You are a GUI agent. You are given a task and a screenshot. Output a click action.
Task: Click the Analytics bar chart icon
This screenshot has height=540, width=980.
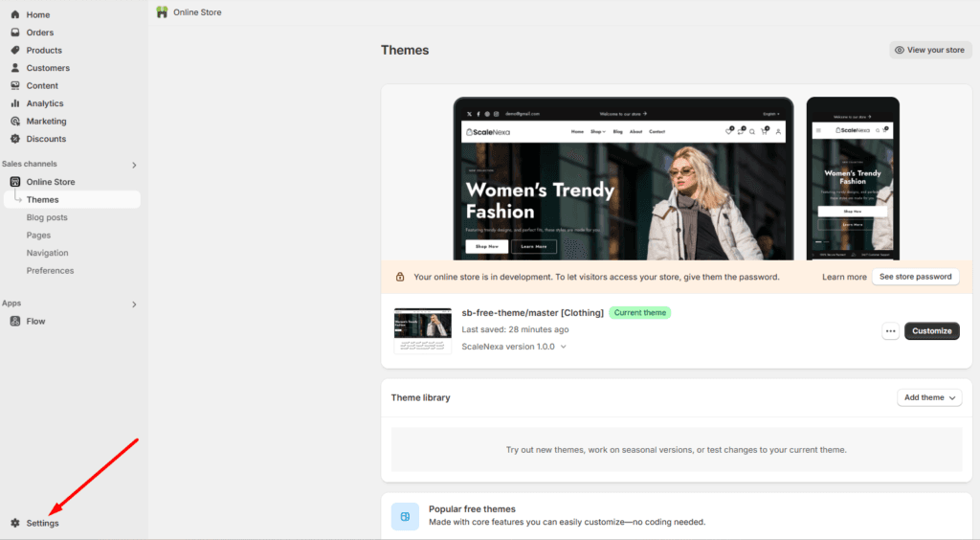tap(15, 103)
